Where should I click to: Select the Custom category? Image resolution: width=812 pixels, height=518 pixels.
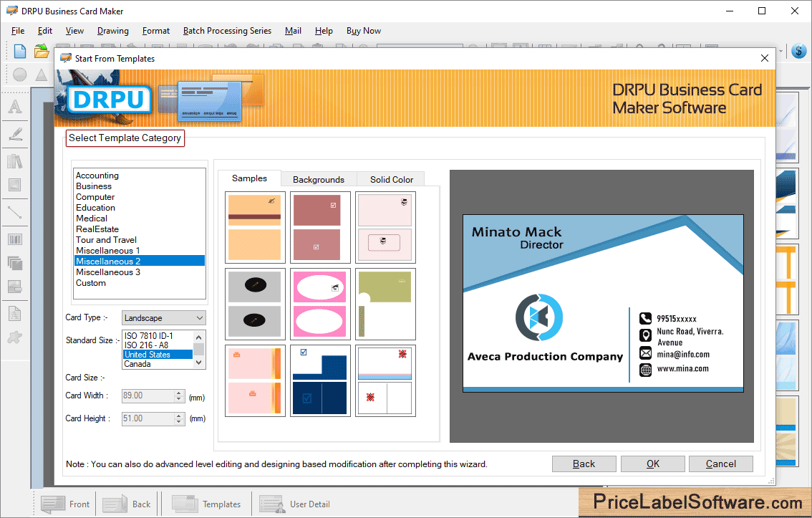tap(140, 283)
